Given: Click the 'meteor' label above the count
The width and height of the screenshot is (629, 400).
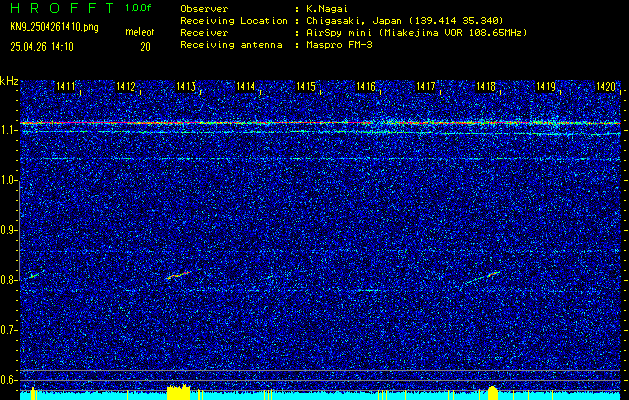Looking at the screenshot, I should (x=140, y=32).
